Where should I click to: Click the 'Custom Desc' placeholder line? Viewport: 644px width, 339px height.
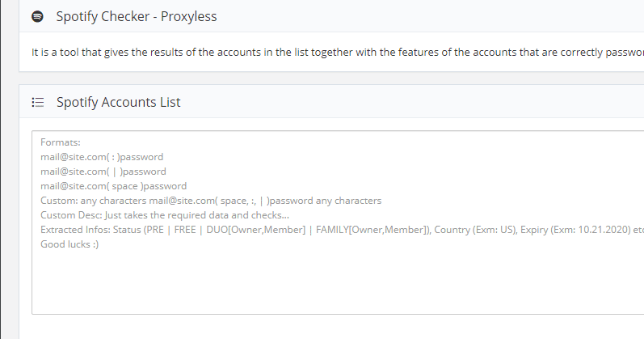[x=164, y=215]
